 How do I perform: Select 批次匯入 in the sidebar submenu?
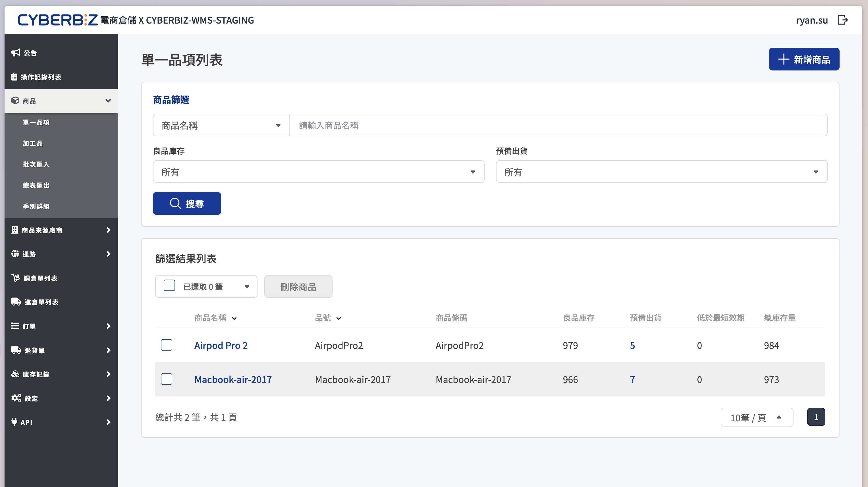coord(36,164)
